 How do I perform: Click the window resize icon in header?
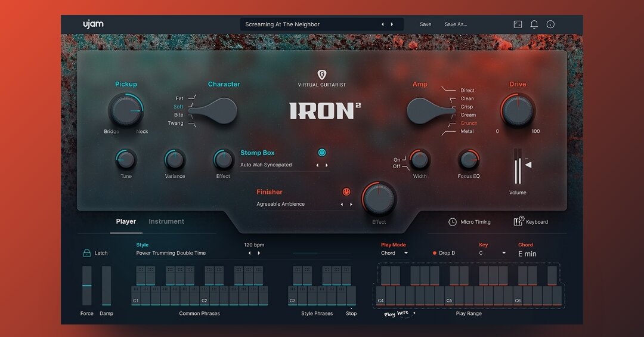(x=518, y=24)
